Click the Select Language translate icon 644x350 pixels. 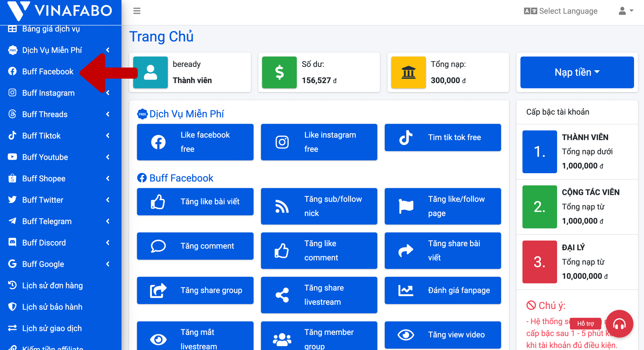click(530, 11)
